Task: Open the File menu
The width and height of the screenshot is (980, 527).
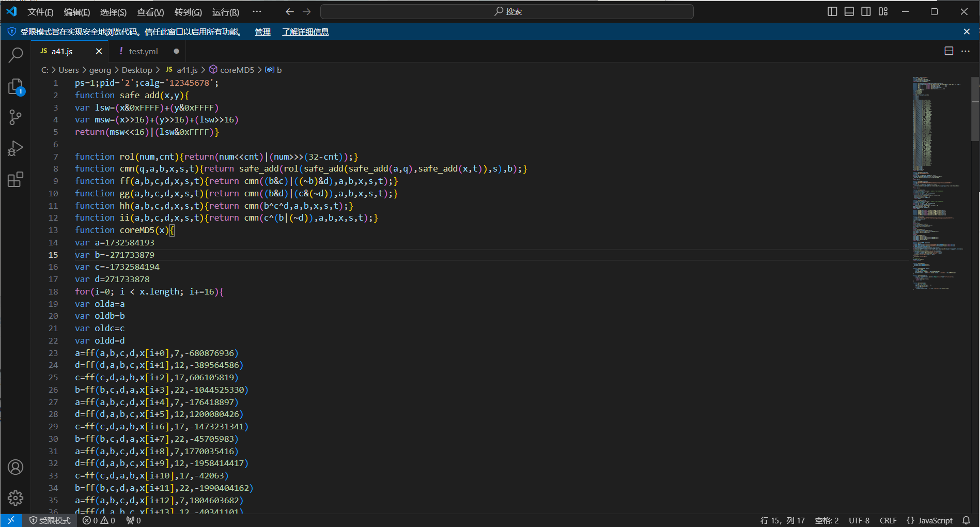Action: tap(40, 12)
